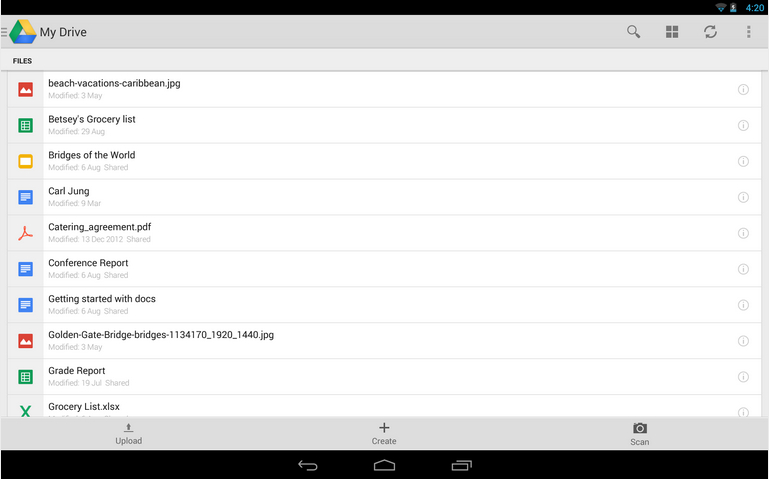Show info for Betsey's Grocery list
The height and width of the screenshot is (479, 769).
743,126
